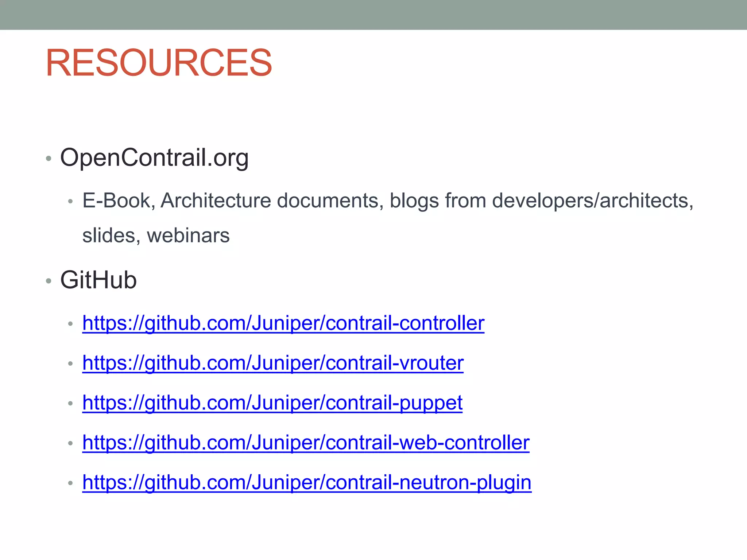The image size is (747, 560).
Task: Click the 'E-Book, Architecture documents' line
Action: [x=388, y=201]
